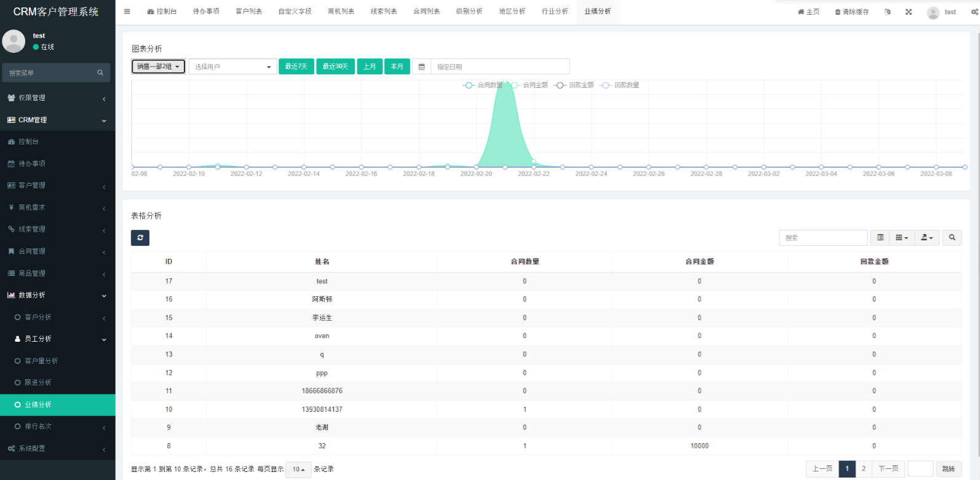Open the page size 10 selector
The height and width of the screenshot is (480, 980).
click(x=299, y=470)
